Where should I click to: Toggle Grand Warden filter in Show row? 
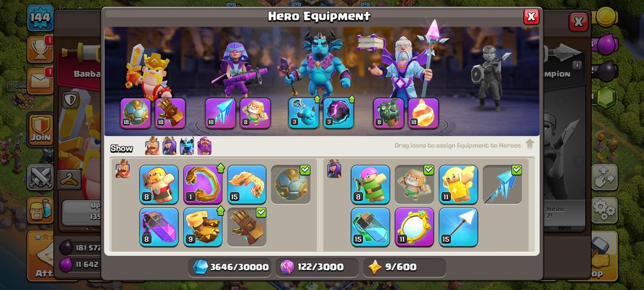click(x=204, y=146)
